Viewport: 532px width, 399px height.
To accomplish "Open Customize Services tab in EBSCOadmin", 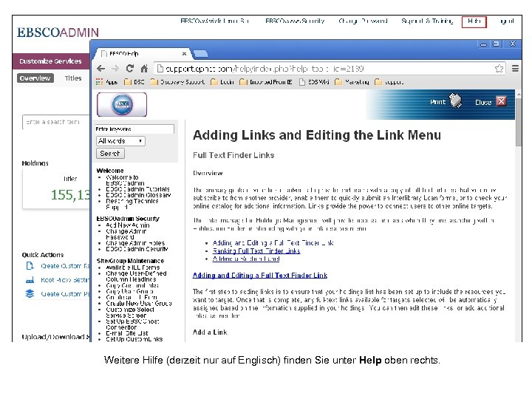I will point(50,61).
